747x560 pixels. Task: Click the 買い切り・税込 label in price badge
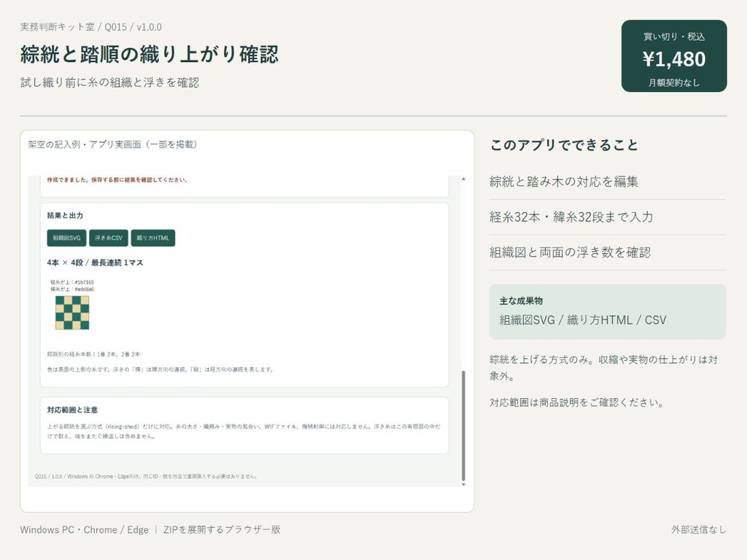(674, 36)
